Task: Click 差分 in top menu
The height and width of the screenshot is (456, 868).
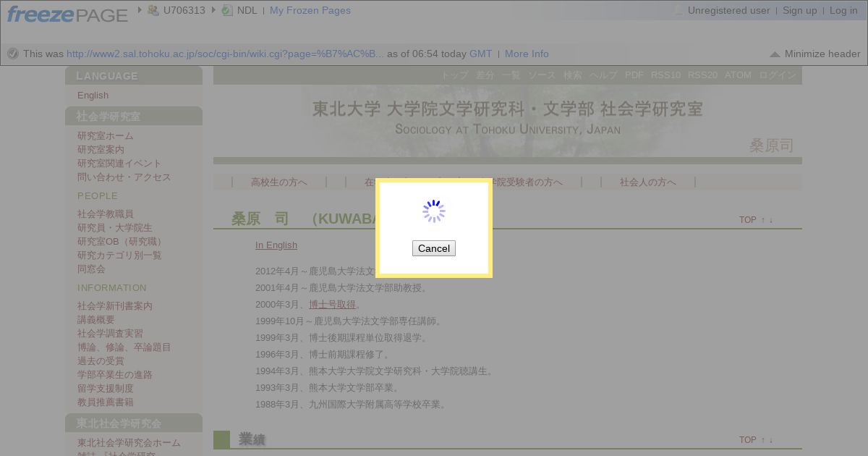Action: (485, 75)
